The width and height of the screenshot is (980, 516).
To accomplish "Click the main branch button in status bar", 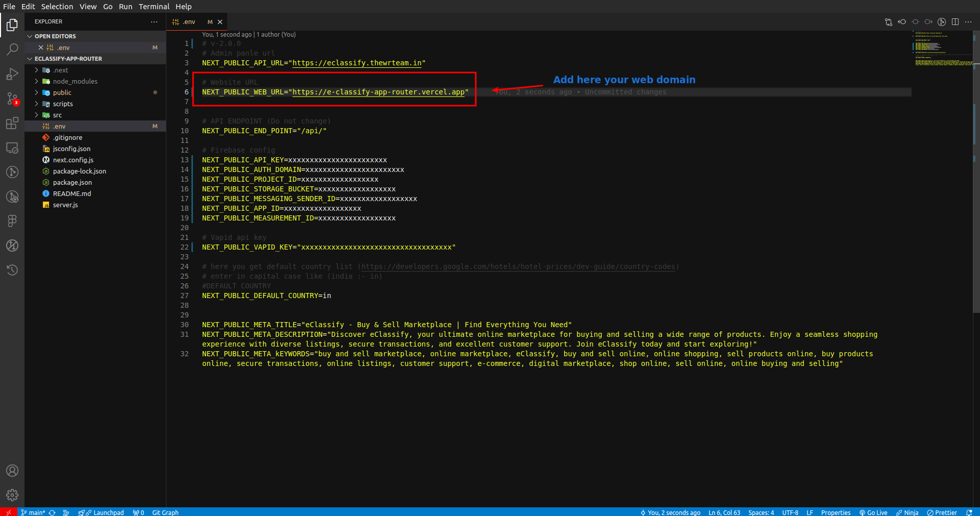I will 34,512.
